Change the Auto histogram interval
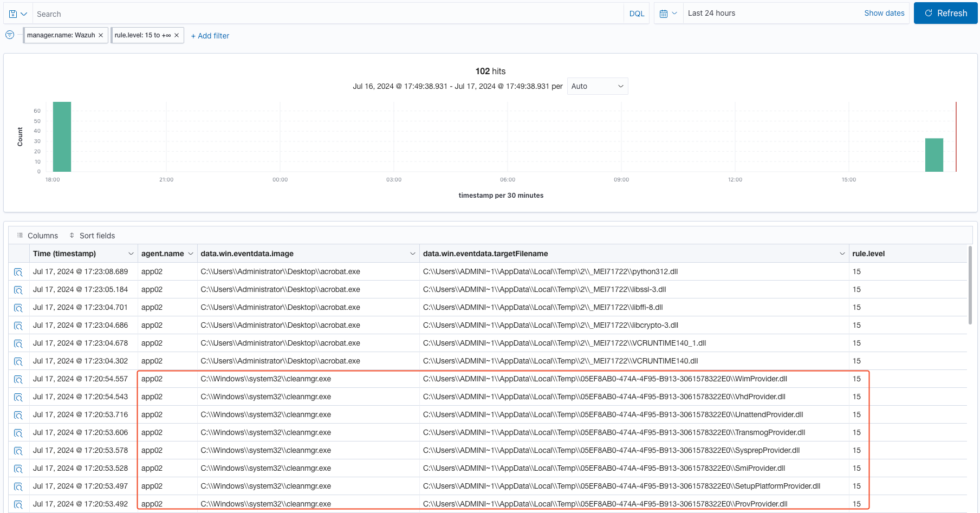The width and height of the screenshot is (980, 513). pos(598,86)
